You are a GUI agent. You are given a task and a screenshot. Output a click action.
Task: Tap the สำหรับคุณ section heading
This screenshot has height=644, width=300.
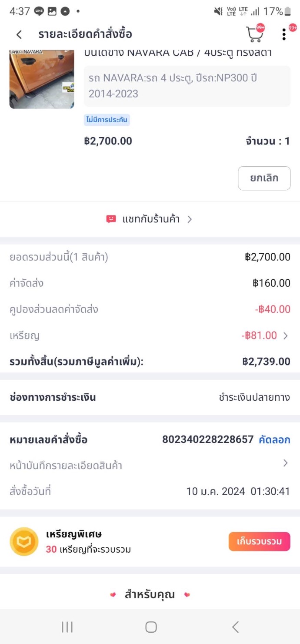[150, 594]
